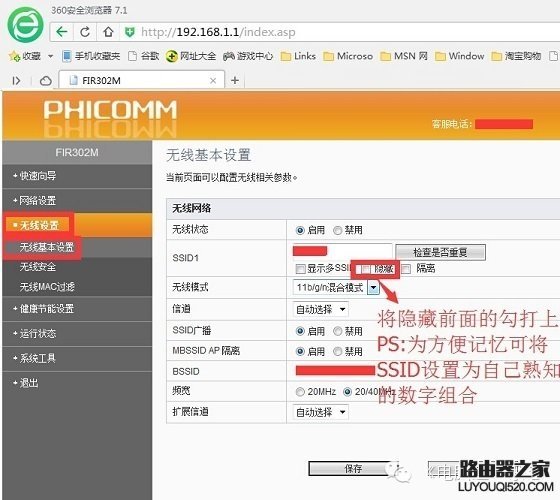The width and height of the screenshot is (560, 500).
Task: Switch to the FIR302M tab
Action: pos(141,80)
